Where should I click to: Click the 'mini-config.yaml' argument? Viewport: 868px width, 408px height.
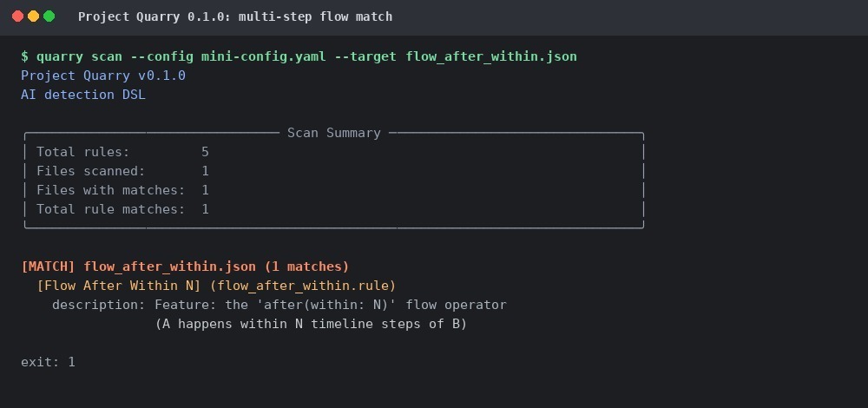[x=264, y=56]
